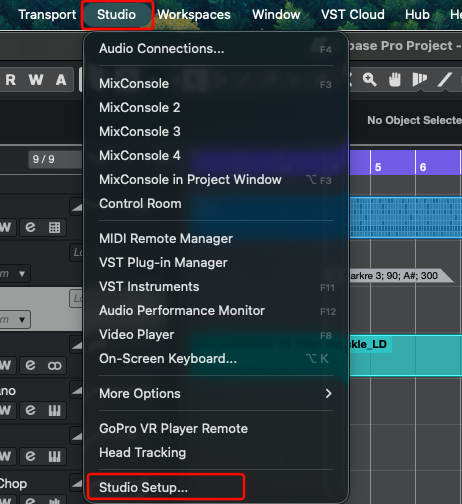Open channel settings e on track above Chop

point(30,456)
